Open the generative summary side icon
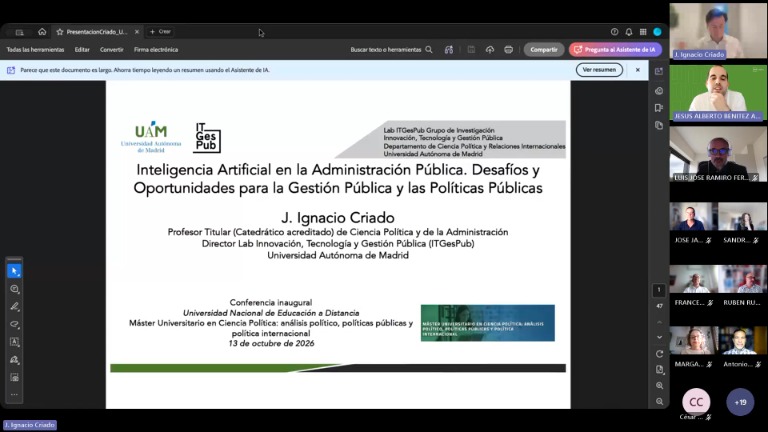This screenshot has height=432, width=768. pyautogui.click(x=659, y=91)
